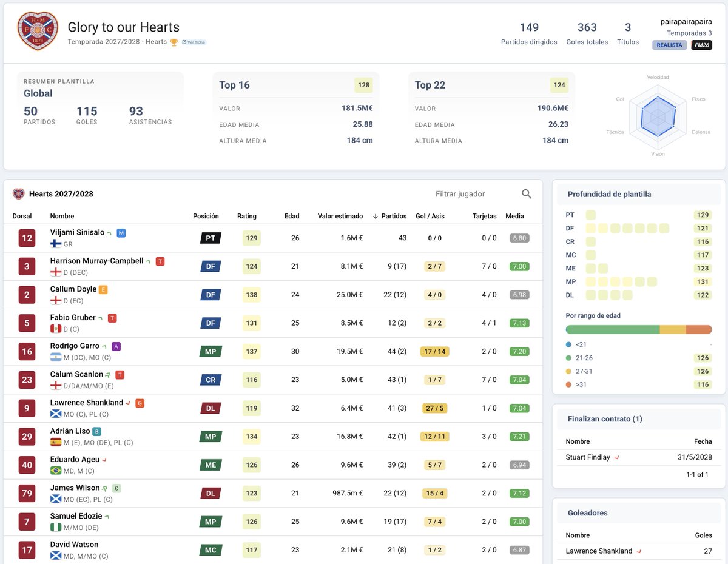Click the C badge next to James Wilson
The width and height of the screenshot is (728, 564).
tap(116, 488)
